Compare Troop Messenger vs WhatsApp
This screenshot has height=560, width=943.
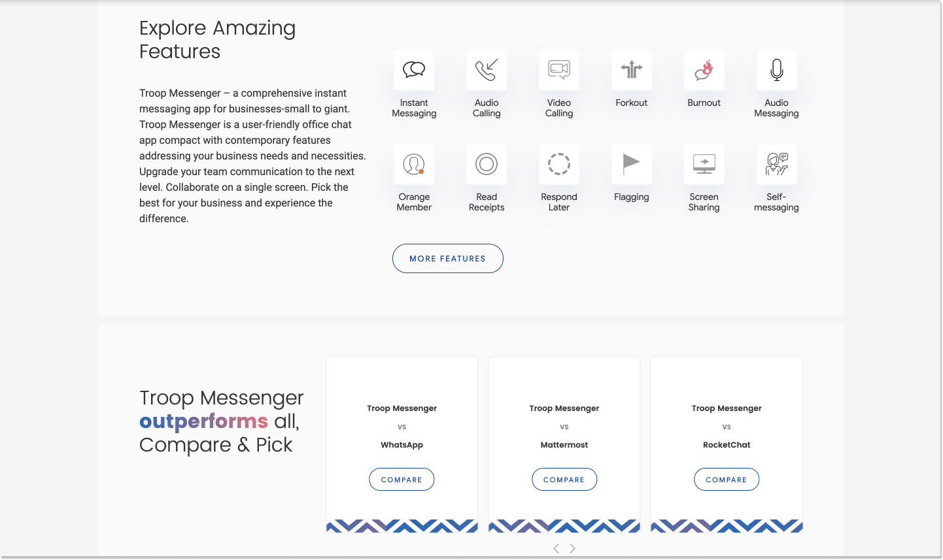(402, 480)
